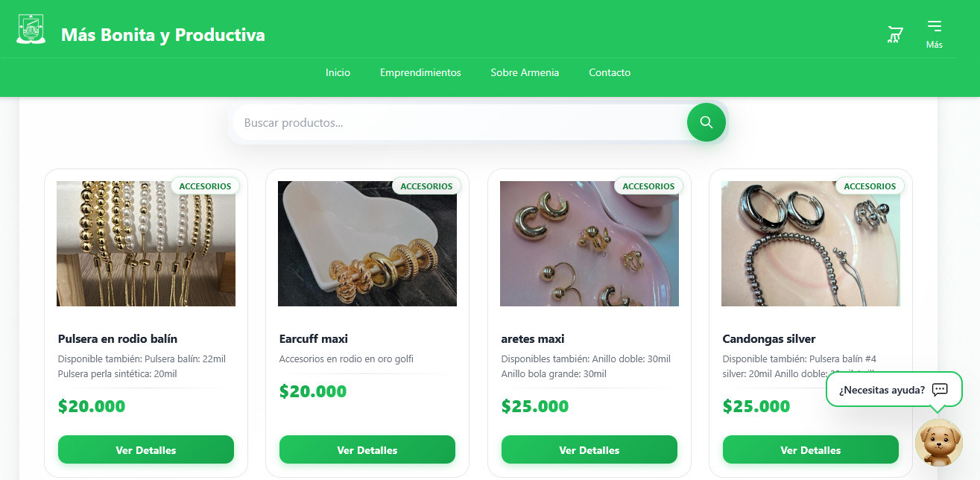Image resolution: width=980 pixels, height=480 pixels.
Task: Go to the Inicio page
Action: tap(338, 72)
